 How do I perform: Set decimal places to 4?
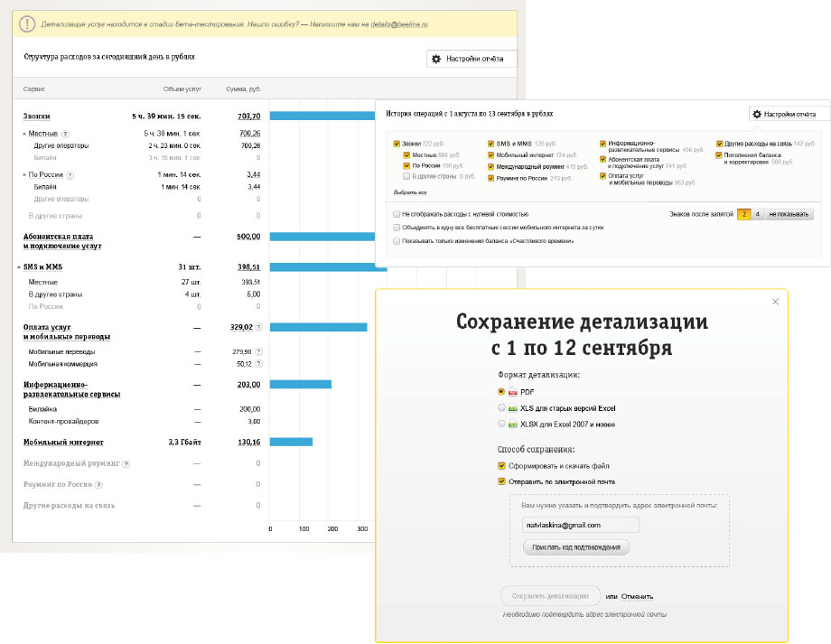coord(757,214)
